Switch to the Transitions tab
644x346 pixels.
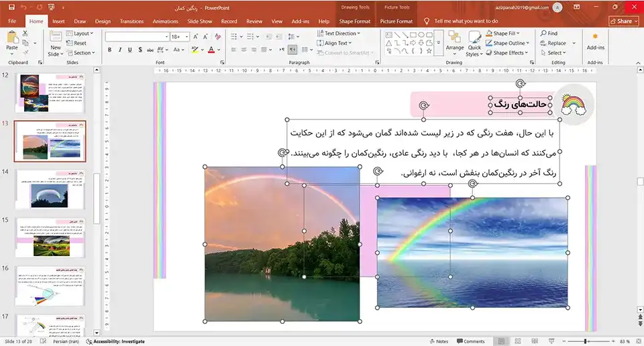[131, 21]
